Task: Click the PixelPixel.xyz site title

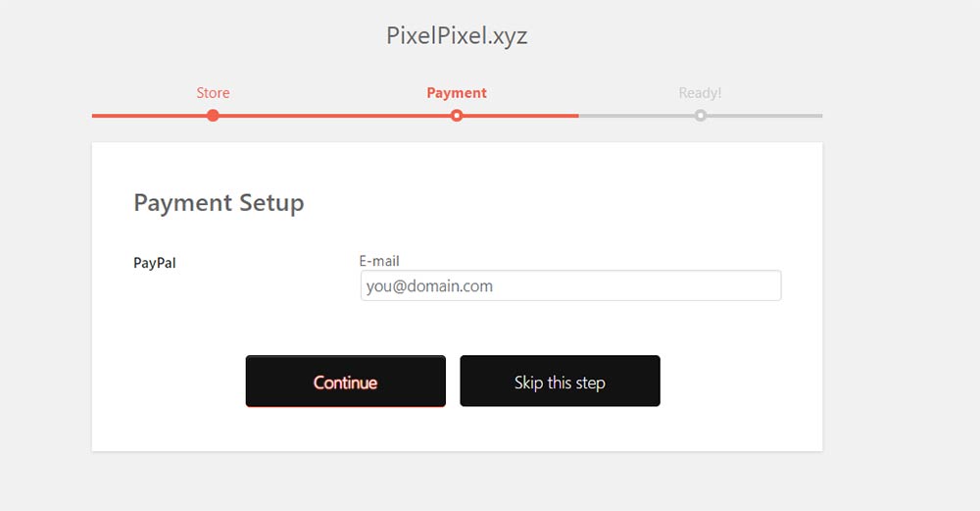Action: point(457,36)
